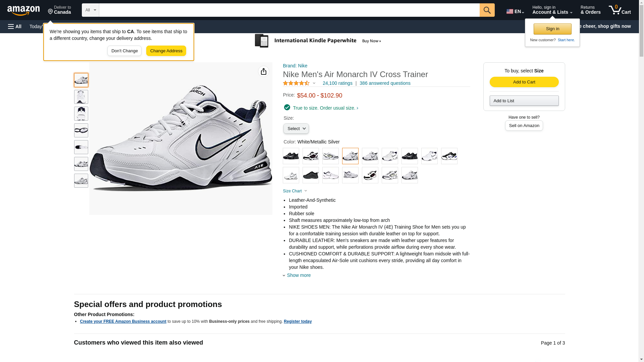This screenshot has height=362, width=644.
Task: Expand Show more product details
Action: pyautogui.click(x=299, y=275)
